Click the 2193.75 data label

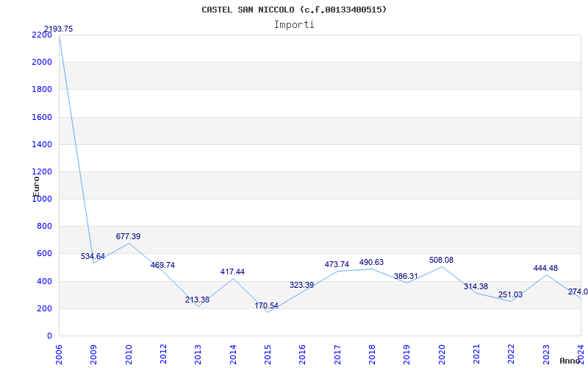(59, 29)
